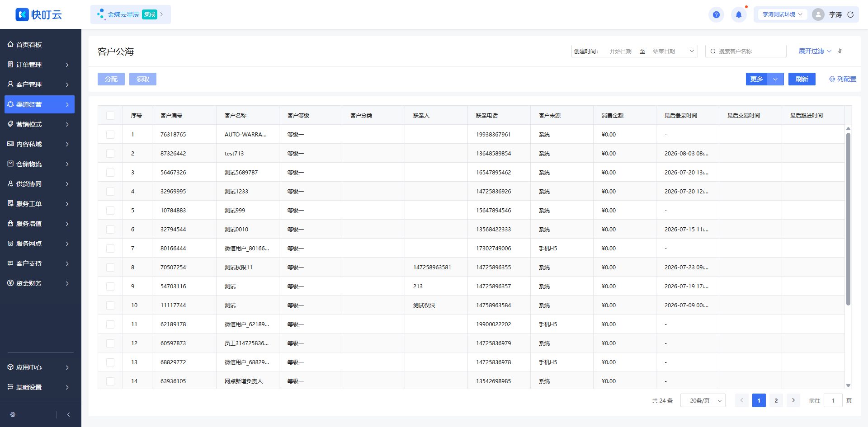
Task: Open the help question mark icon
Action: click(x=716, y=14)
